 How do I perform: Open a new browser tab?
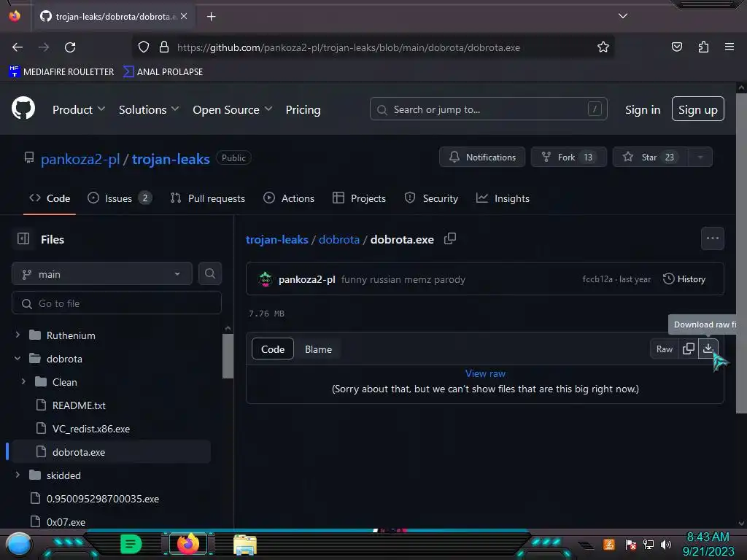tap(211, 17)
